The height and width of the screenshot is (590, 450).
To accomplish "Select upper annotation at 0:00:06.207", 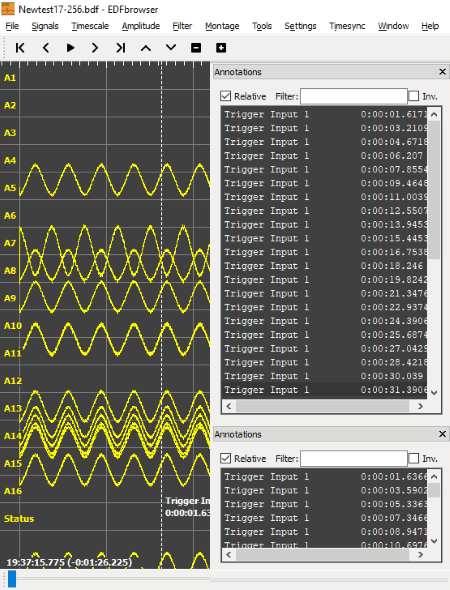I will click(x=325, y=156).
